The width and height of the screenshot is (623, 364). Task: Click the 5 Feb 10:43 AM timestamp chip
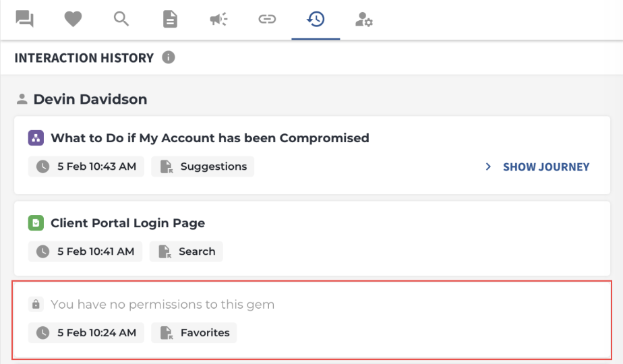(x=86, y=166)
